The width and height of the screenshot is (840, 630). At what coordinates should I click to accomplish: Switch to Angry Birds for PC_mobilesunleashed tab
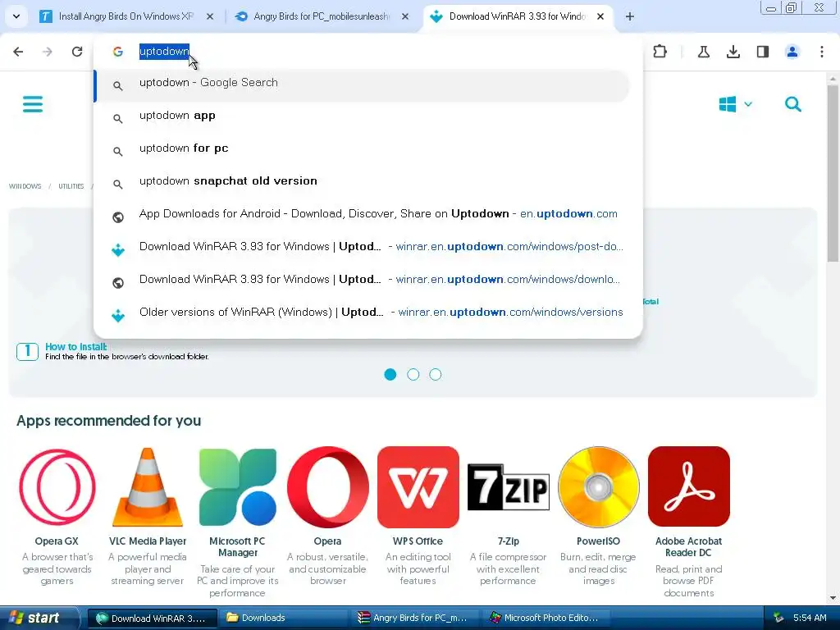point(322,16)
